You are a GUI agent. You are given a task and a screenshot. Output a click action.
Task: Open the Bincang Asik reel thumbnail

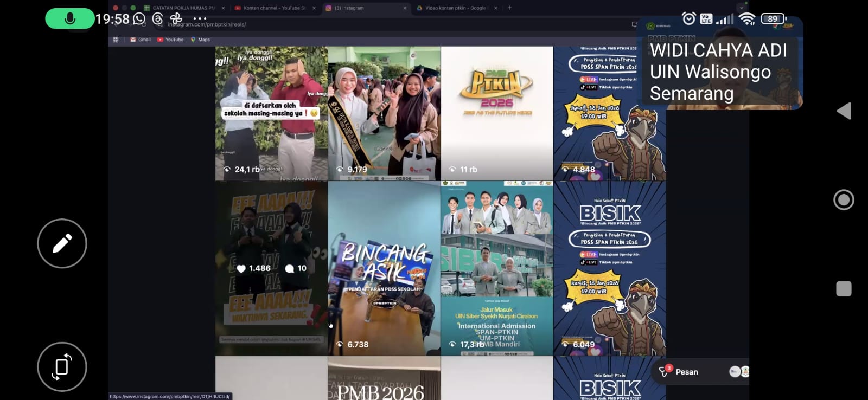tap(384, 268)
